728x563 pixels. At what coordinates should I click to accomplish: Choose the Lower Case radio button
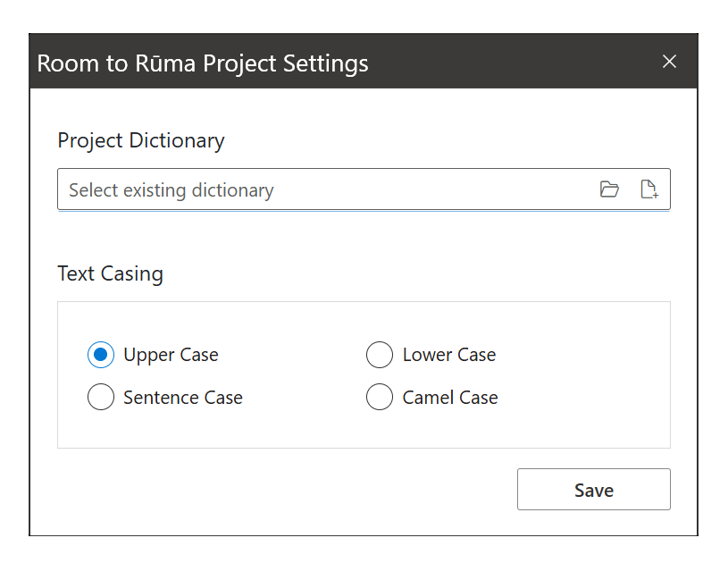pos(380,355)
